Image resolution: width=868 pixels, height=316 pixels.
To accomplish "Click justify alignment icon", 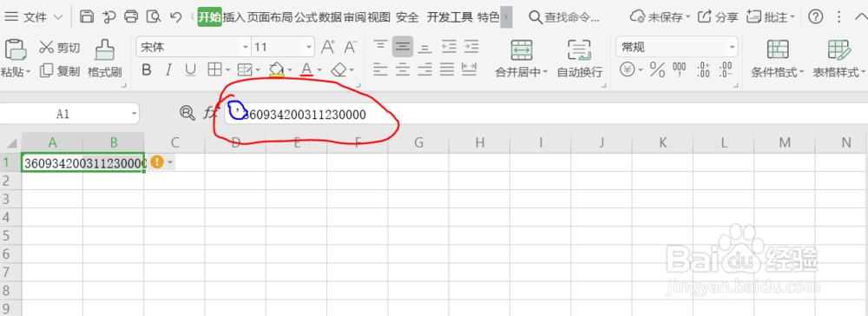I will 447,69.
